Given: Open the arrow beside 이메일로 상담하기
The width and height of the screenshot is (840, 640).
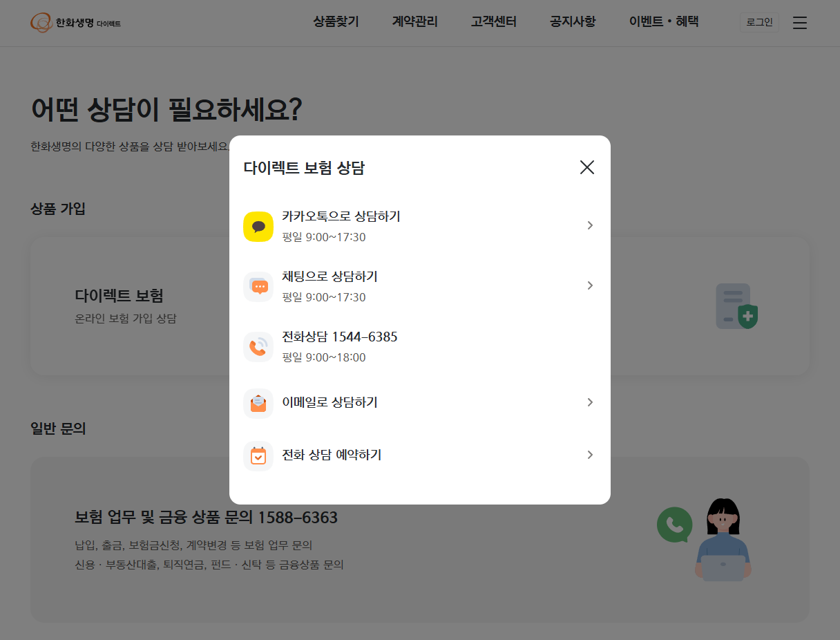Looking at the screenshot, I should click(x=589, y=402).
